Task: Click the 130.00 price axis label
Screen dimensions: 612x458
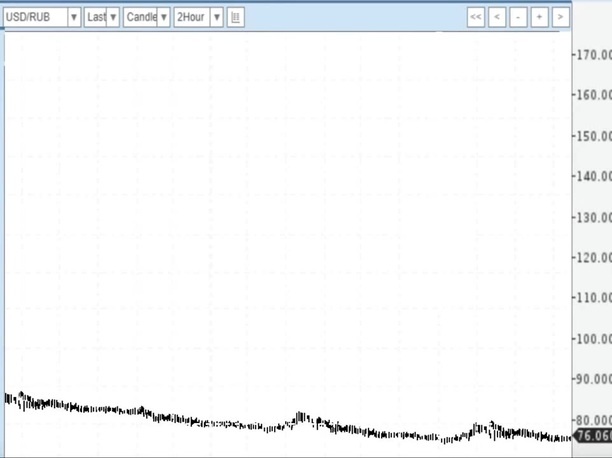Action: tap(594, 217)
